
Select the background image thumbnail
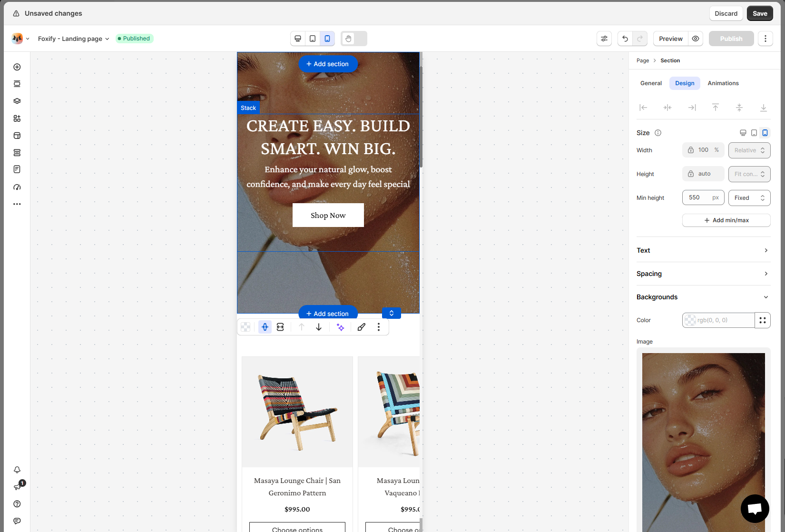tap(704, 443)
